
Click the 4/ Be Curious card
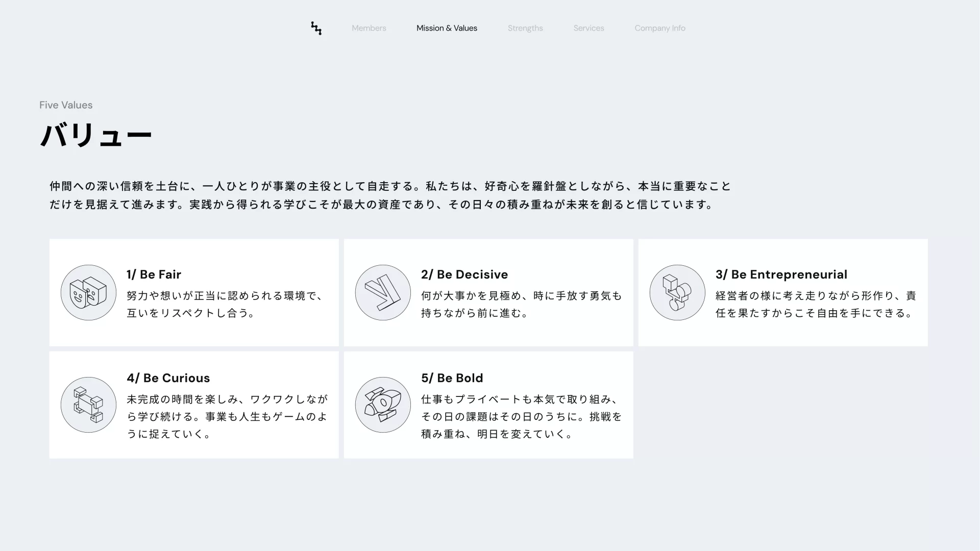tap(193, 405)
